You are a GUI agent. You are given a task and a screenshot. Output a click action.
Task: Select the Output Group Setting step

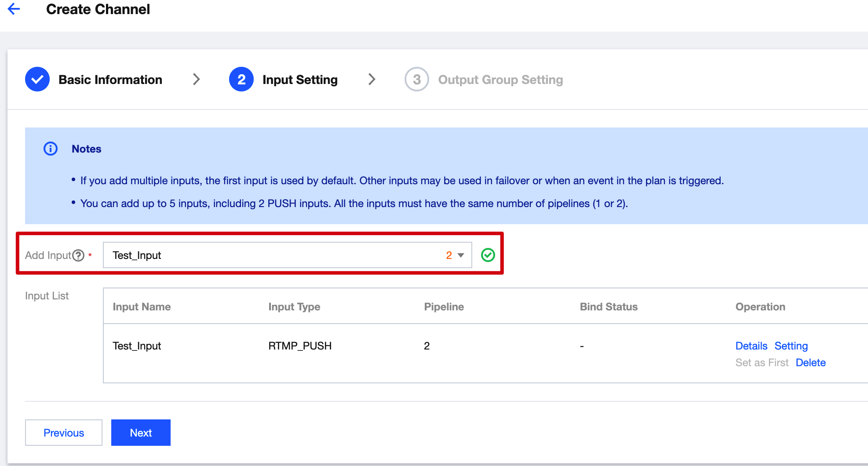pos(500,80)
